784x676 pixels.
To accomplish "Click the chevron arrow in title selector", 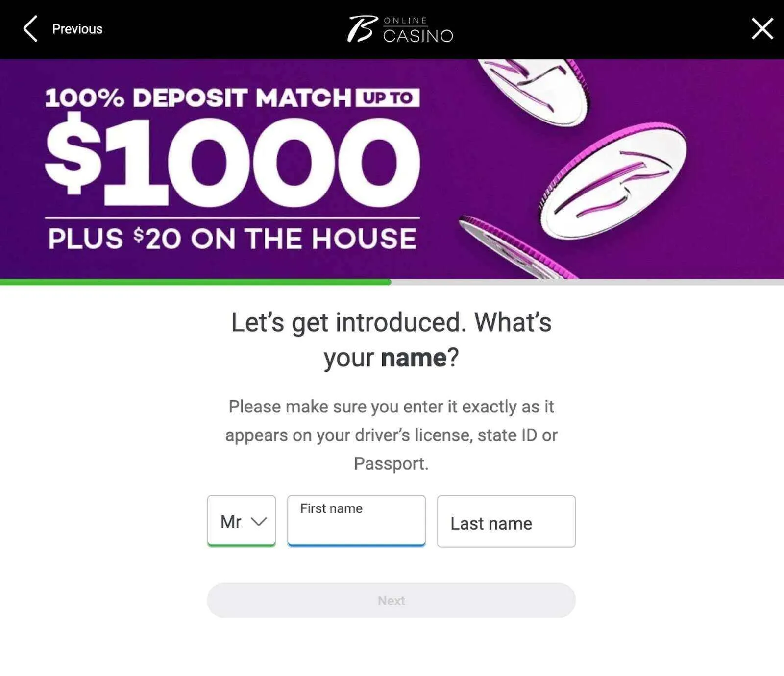I will click(x=259, y=521).
